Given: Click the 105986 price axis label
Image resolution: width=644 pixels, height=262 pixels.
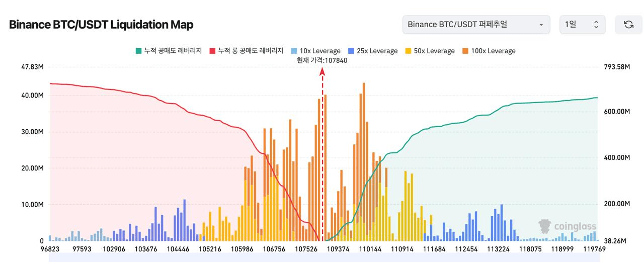Looking at the screenshot, I should tap(242, 249).
